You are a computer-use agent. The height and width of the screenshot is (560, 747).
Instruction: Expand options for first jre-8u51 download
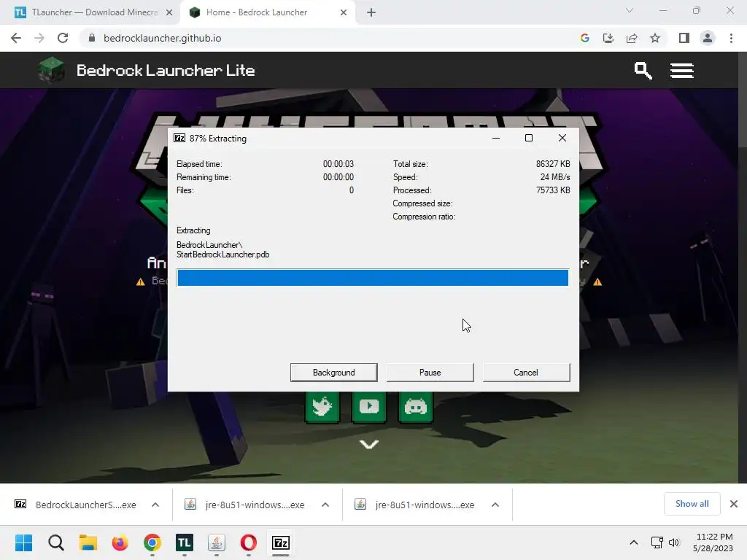pyautogui.click(x=325, y=505)
